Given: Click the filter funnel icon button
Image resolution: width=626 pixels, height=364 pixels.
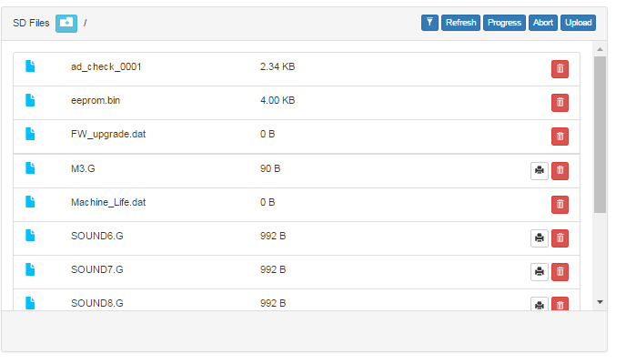Looking at the screenshot, I should coord(430,23).
